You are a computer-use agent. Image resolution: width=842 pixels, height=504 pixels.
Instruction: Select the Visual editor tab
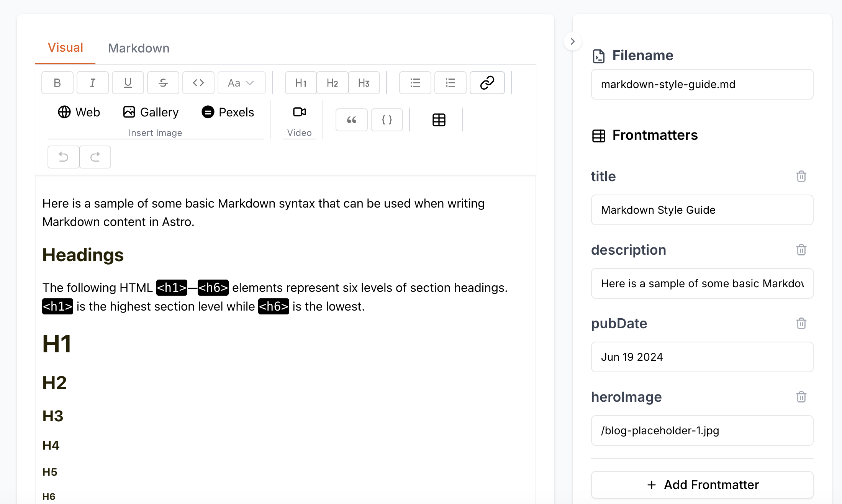click(x=66, y=47)
